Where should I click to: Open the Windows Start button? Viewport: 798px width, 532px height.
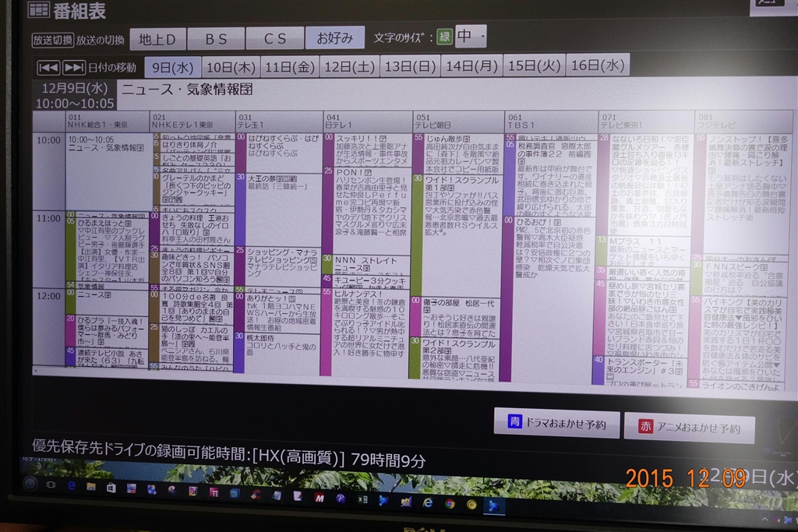(30, 484)
